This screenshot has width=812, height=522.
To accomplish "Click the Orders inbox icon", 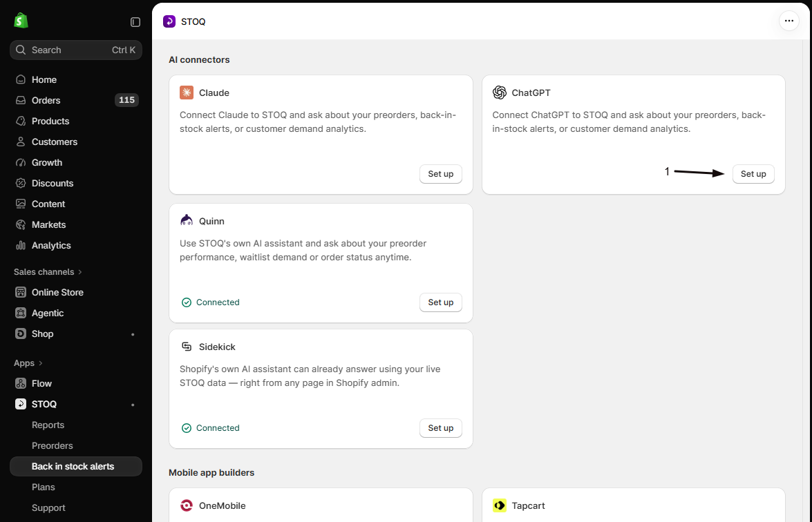I will coord(21,100).
